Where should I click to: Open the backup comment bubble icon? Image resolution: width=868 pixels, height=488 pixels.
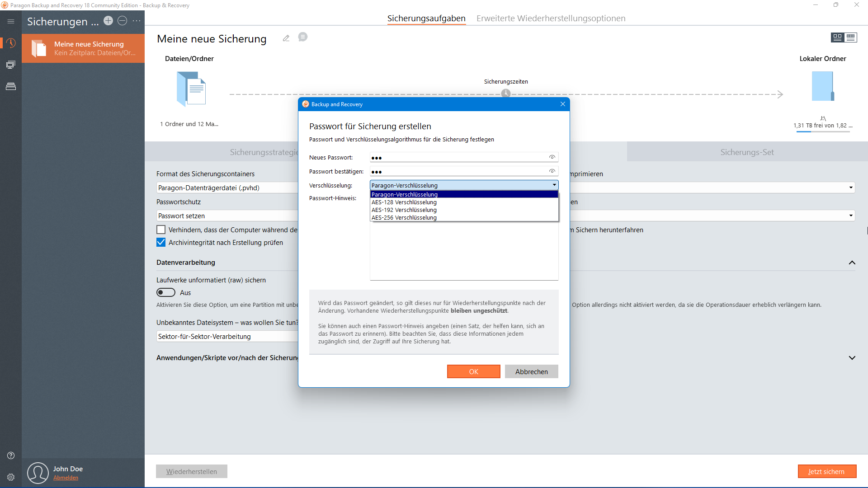point(303,37)
